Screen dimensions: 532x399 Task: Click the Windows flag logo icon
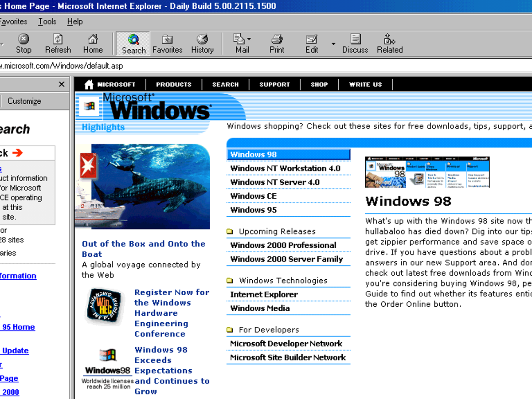click(x=89, y=106)
